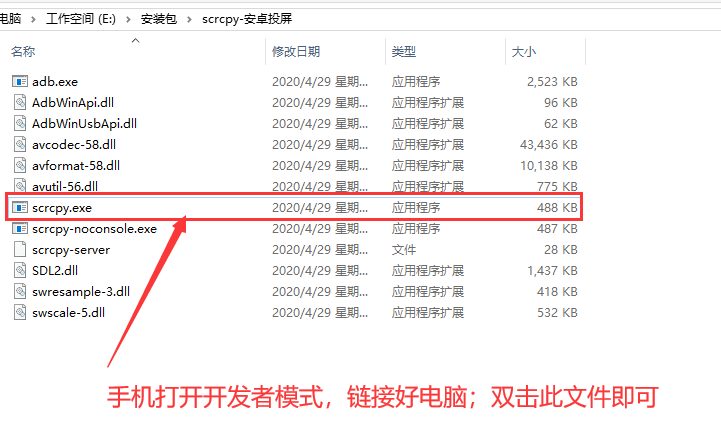Click the AdbWinUsbApi.dll file icon
Image resolution: width=721 pixels, height=442 pixels.
coord(20,124)
